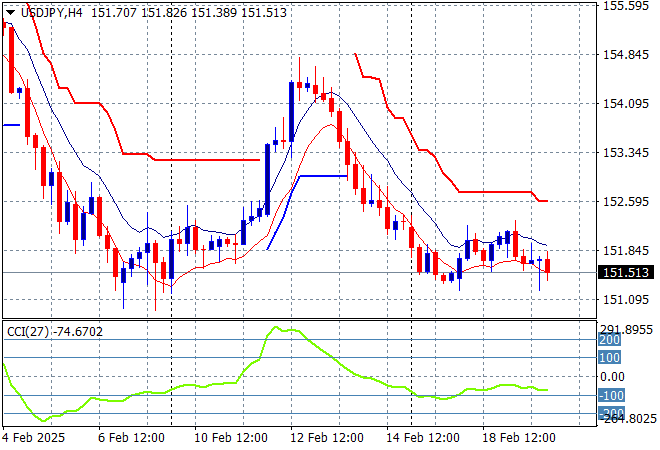Click the USDJPY,H4 symbol title
This screenshot has height=450, width=660.
(x=51, y=9)
